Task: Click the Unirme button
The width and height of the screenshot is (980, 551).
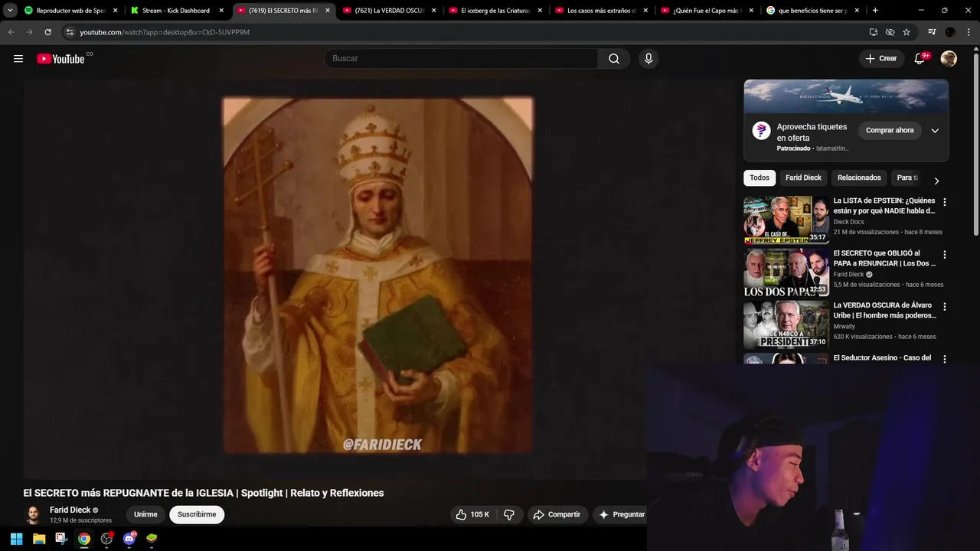Action: (145, 514)
